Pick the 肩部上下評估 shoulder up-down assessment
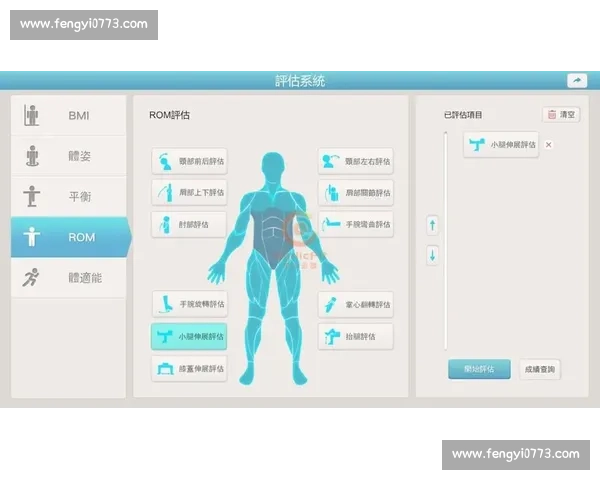The width and height of the screenshot is (600, 480). (189, 193)
